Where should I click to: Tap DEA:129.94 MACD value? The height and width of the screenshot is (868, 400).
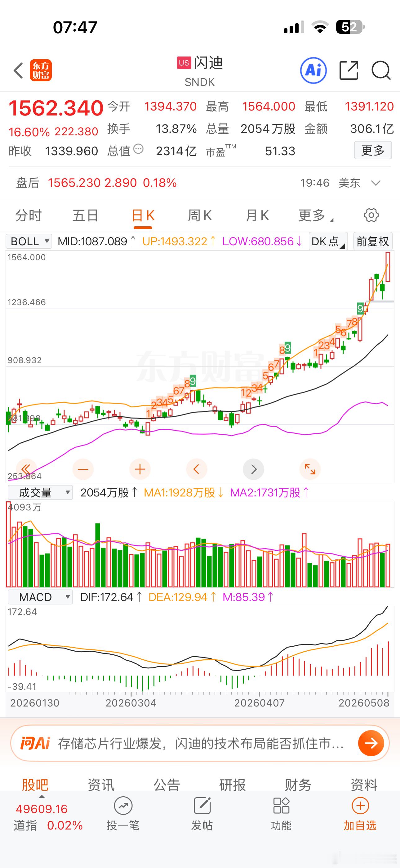182,597
